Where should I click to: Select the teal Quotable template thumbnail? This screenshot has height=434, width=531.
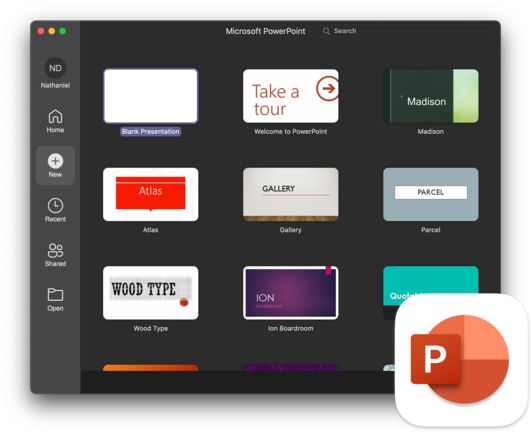[x=430, y=280]
